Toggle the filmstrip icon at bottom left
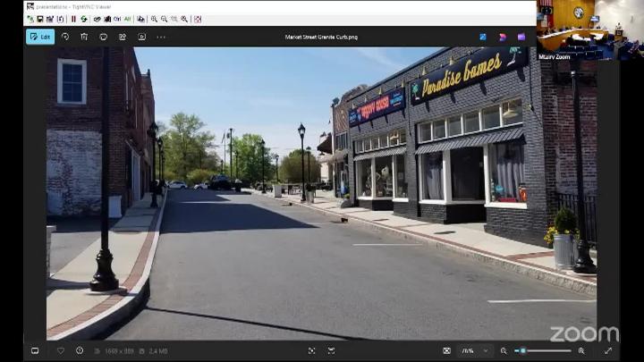644x362 pixels. pyautogui.click(x=35, y=351)
